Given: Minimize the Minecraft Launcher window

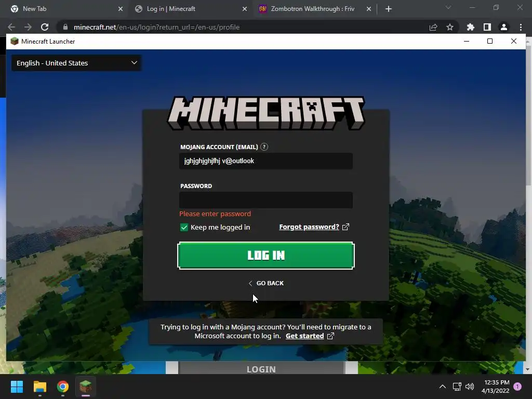Looking at the screenshot, I should pyautogui.click(x=467, y=42).
